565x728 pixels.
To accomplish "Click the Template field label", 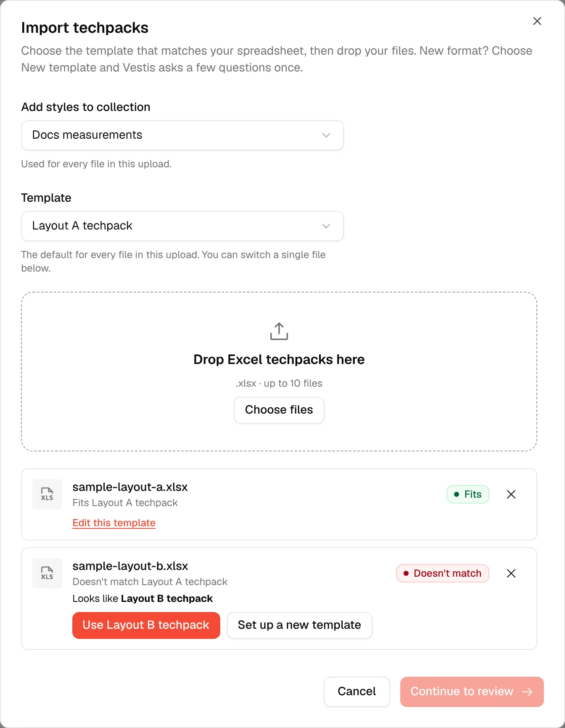I will (x=46, y=198).
